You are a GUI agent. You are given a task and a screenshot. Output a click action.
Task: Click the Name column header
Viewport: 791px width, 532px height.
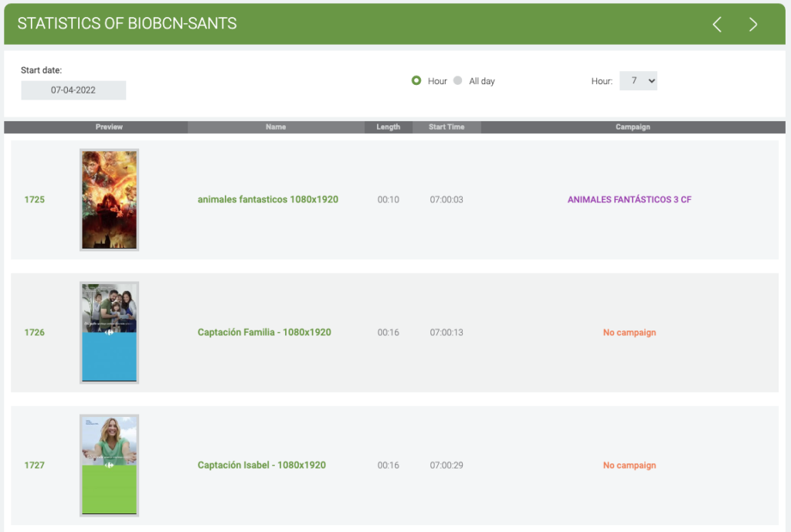pyautogui.click(x=276, y=127)
